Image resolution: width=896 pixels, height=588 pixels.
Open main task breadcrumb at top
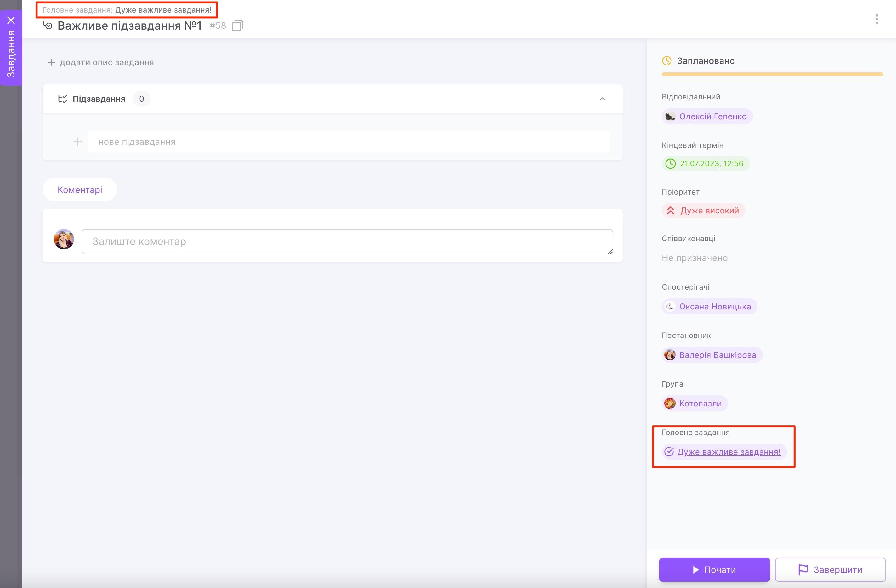point(163,10)
